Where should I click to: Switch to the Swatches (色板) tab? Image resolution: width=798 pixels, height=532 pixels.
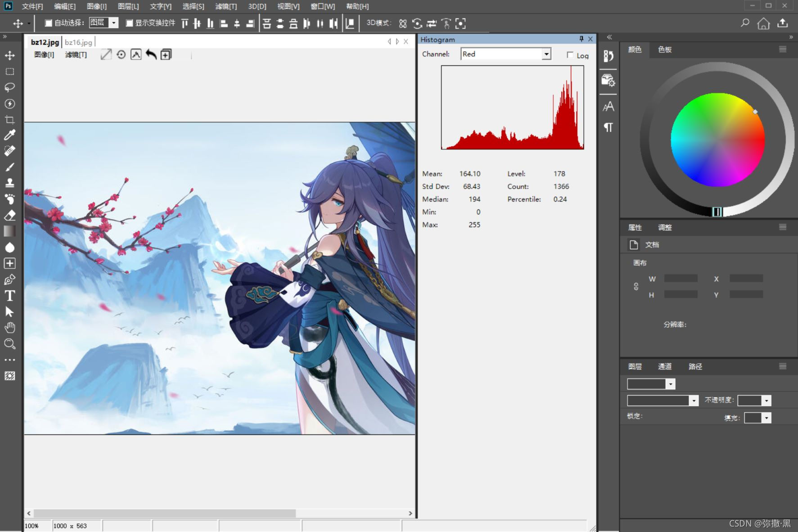coord(665,50)
